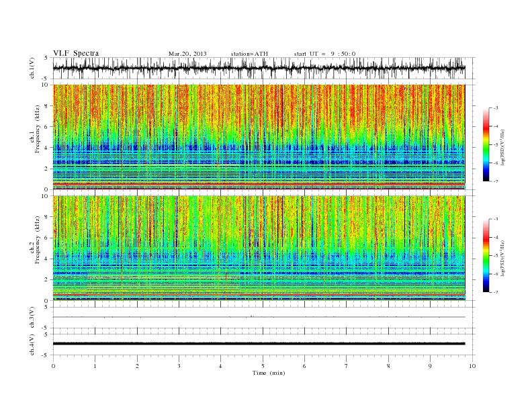Click the "-3" label on ch.1 colorbar
Image resolution: width=532 pixels, height=411 pixels.
tap(496, 108)
